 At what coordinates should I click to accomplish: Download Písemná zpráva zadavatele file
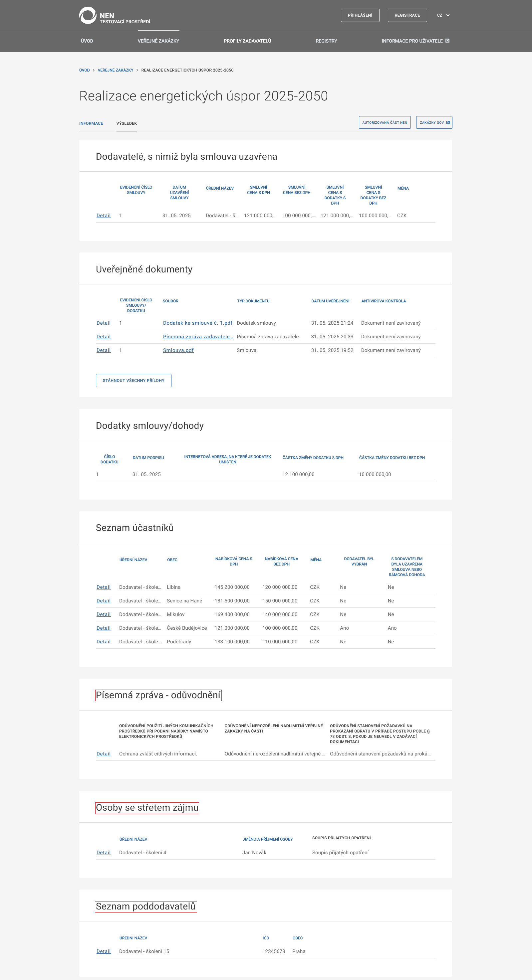[x=198, y=337]
